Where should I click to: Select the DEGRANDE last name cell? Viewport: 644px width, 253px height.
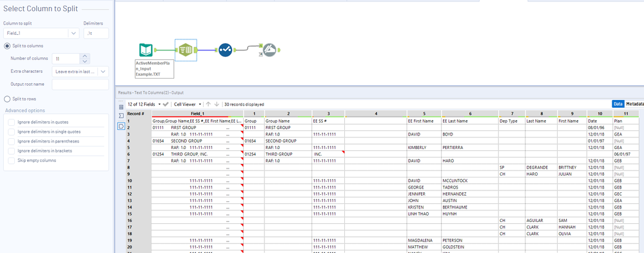pyautogui.click(x=541, y=167)
